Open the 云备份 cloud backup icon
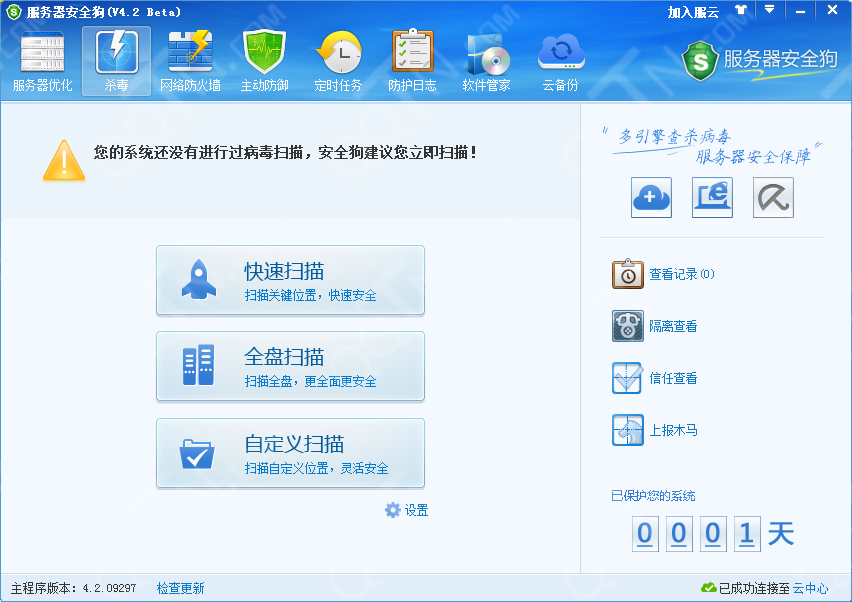 click(x=560, y=62)
